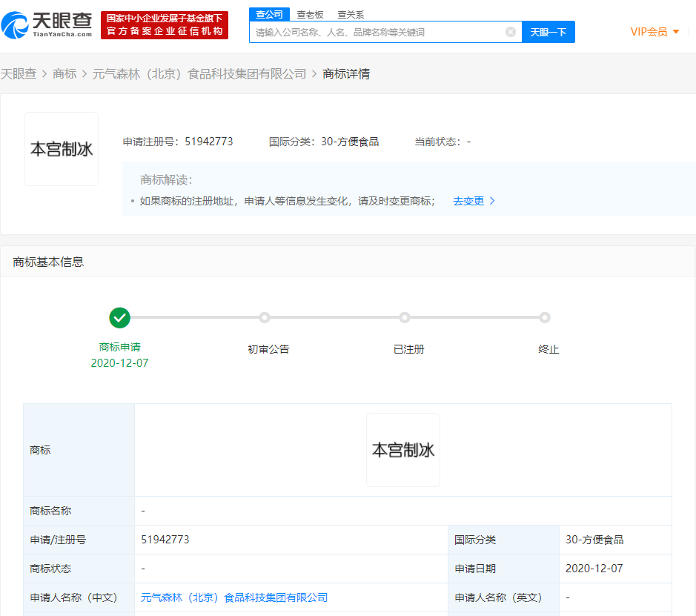Click the arrow next to 去变更
This screenshot has height=616, width=696.
[x=492, y=201]
